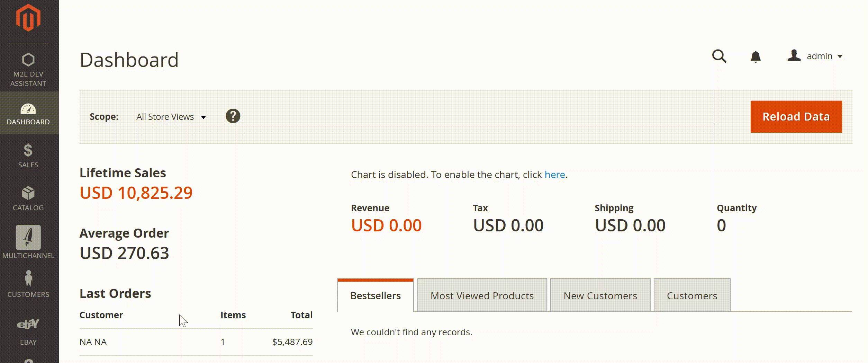
Task: Switch to the Bestsellers tab
Action: [376, 296]
